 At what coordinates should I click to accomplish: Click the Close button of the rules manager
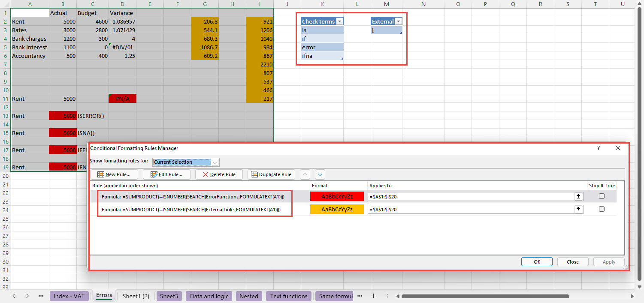coord(573,261)
